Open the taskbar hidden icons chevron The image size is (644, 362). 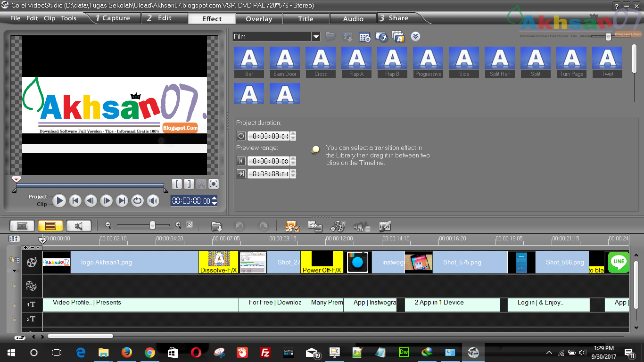(549, 352)
